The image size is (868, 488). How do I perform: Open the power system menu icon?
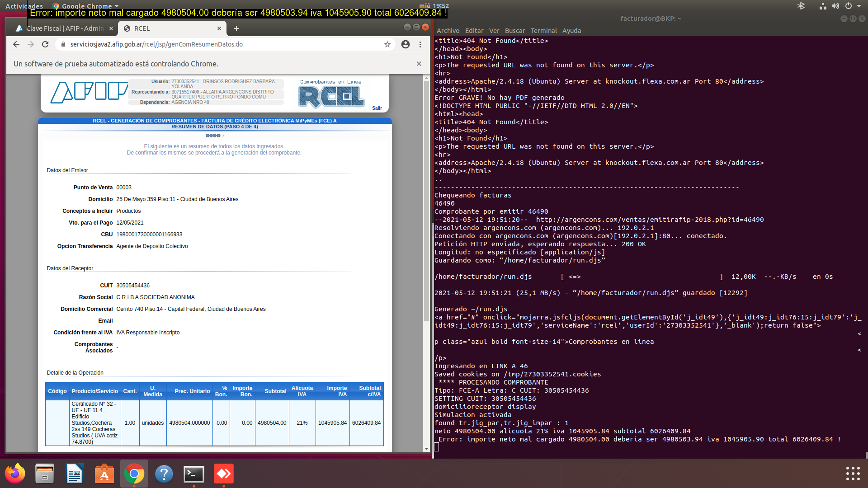(849, 6)
